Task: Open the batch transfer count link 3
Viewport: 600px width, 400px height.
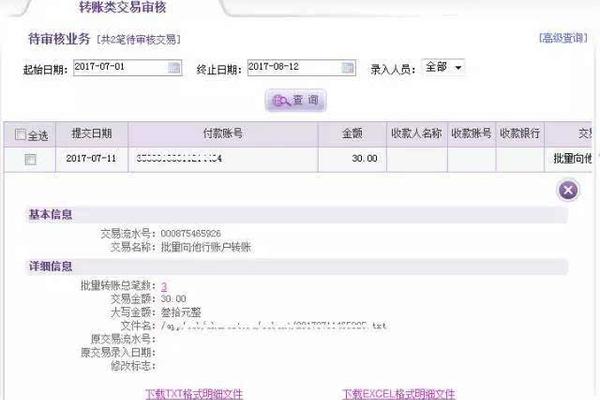Action: coord(164,286)
